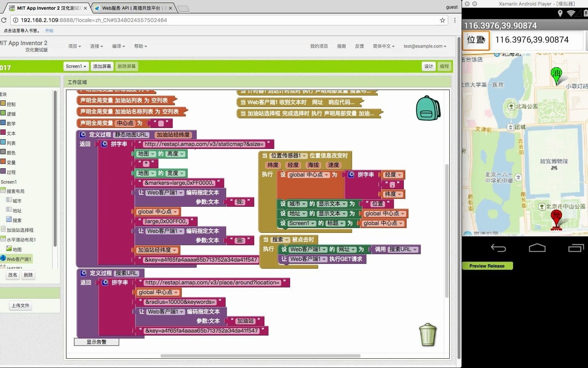Switch to MIT App Inventor 2 browser tab
This screenshot has width=588, height=368.
pos(49,8)
